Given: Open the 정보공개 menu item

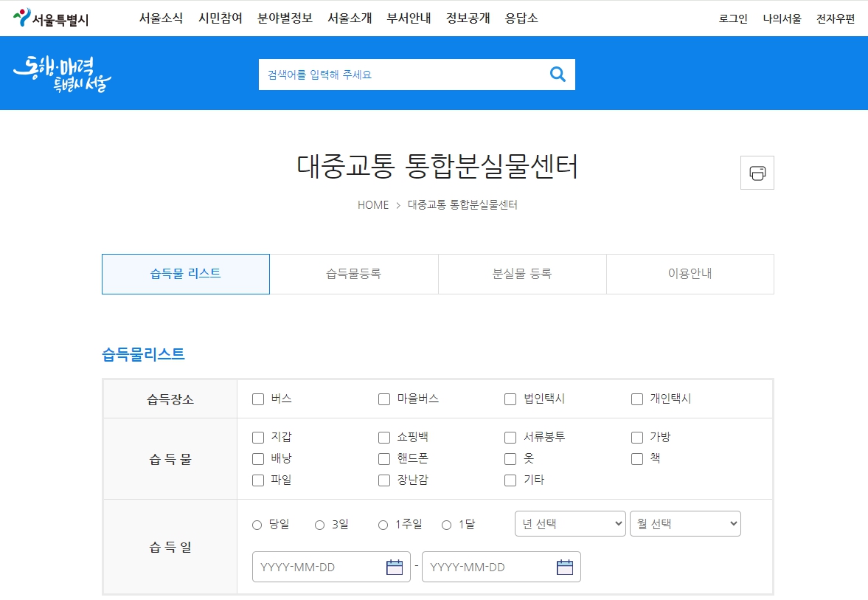Looking at the screenshot, I should coord(468,18).
